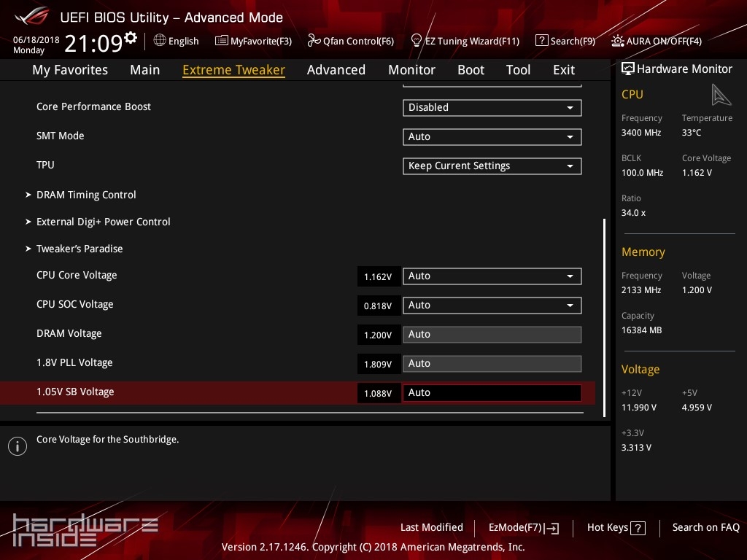Click the gear icon beside the clock

[x=131, y=38]
